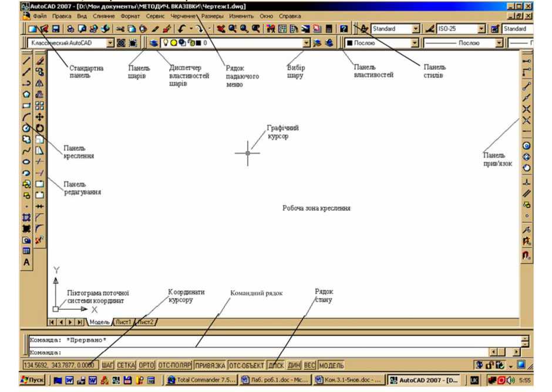This screenshot has height=392, width=552.
Task: Select the Multiline Text A tool
Action: [x=26, y=262]
